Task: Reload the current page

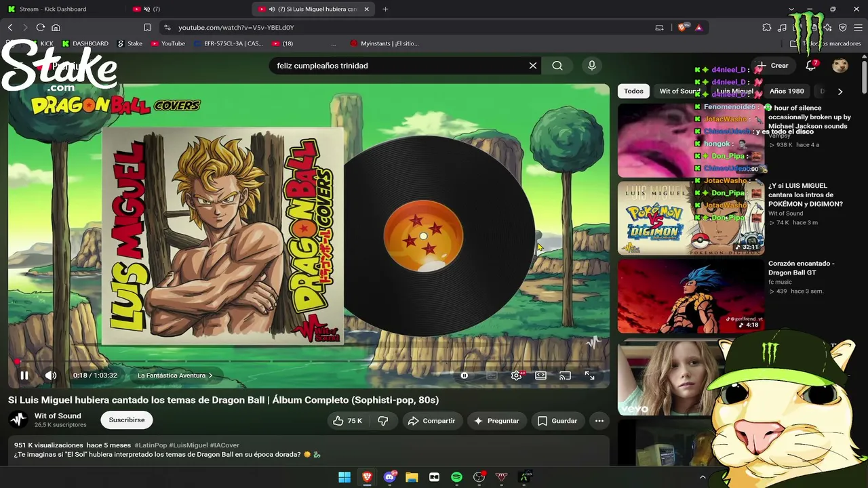Action: (x=41, y=28)
